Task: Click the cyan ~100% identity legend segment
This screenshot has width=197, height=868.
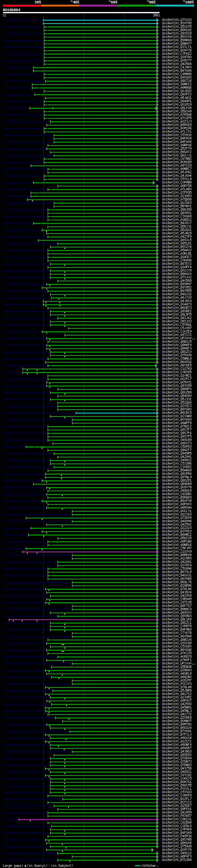Action: tap(175, 6)
